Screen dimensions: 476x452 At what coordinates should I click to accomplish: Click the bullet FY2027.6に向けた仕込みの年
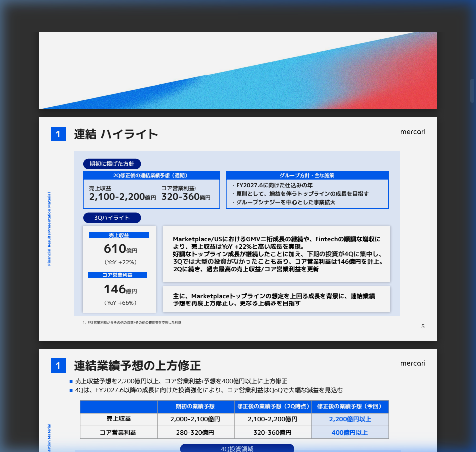click(x=272, y=185)
